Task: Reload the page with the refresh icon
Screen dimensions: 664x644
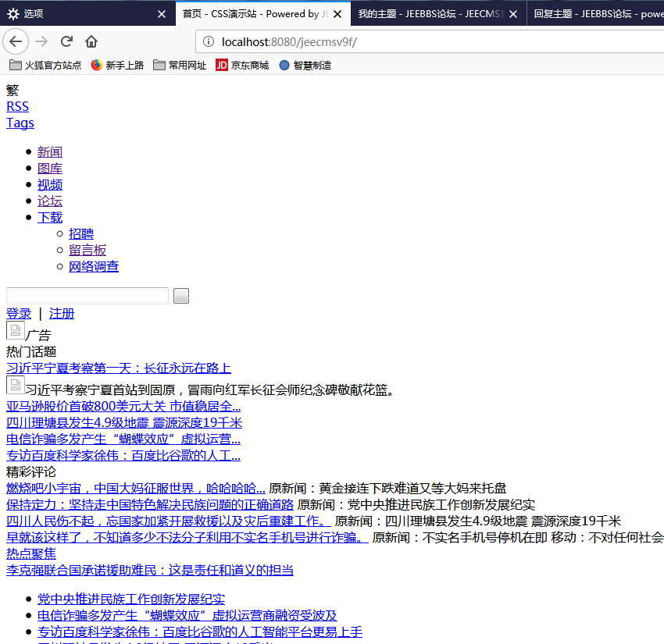Action: pos(66,41)
